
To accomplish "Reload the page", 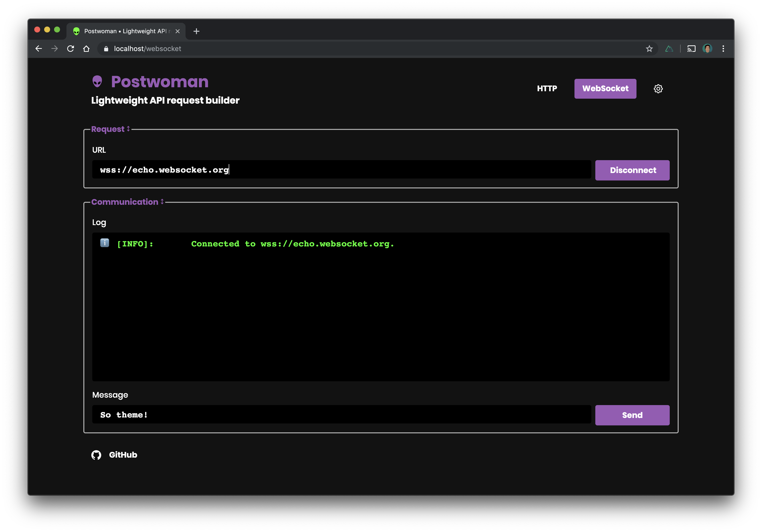I will [70, 49].
